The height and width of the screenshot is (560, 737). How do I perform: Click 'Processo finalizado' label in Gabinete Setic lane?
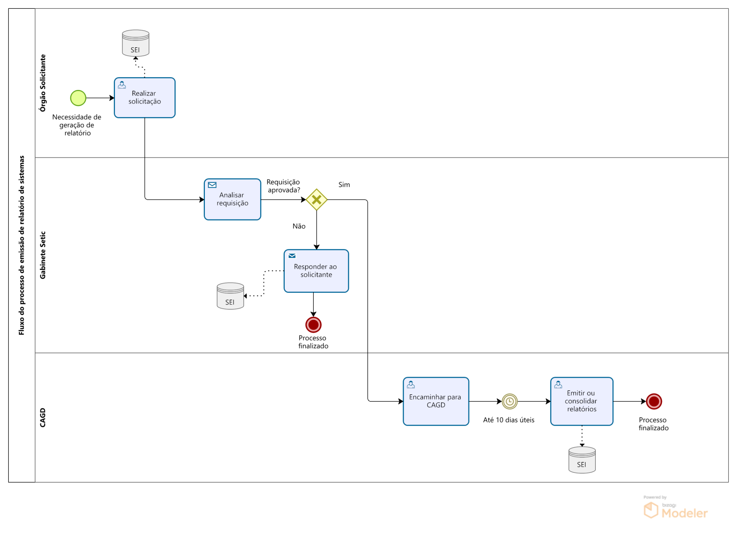(x=313, y=342)
